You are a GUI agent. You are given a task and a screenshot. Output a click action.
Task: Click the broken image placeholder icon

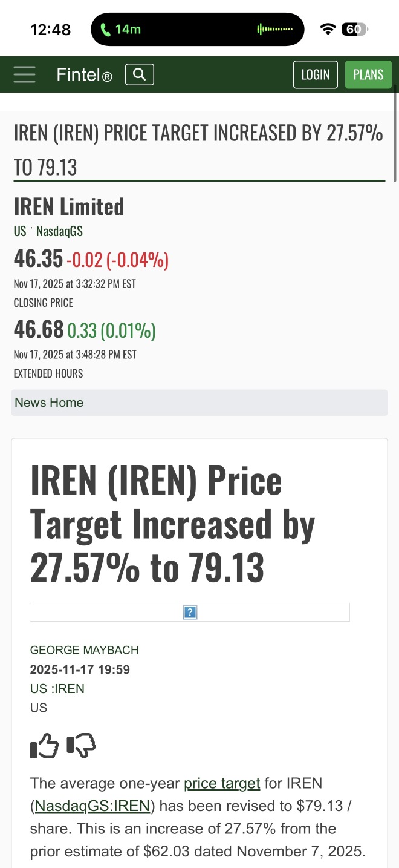pos(190,613)
